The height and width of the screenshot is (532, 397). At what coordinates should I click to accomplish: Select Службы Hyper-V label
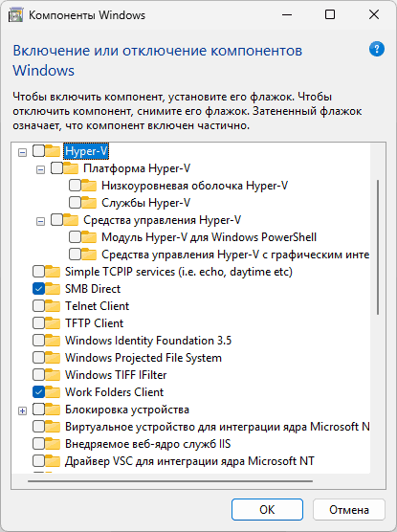146,203
